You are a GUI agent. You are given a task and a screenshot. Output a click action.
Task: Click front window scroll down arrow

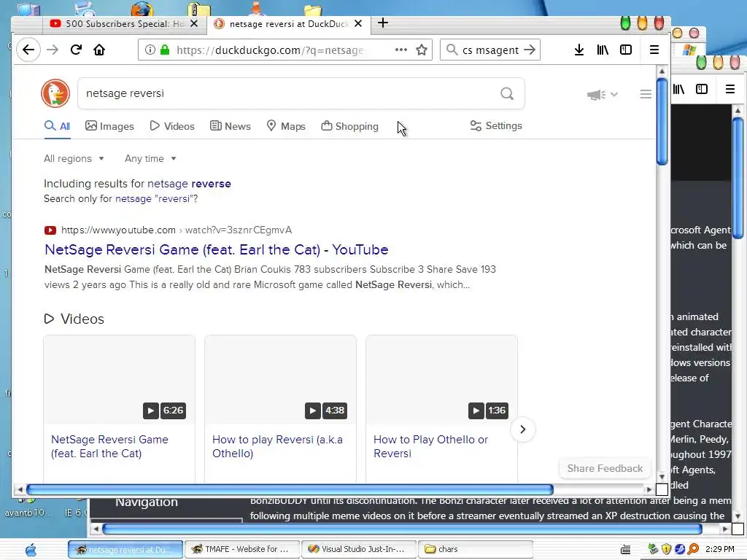(662, 477)
